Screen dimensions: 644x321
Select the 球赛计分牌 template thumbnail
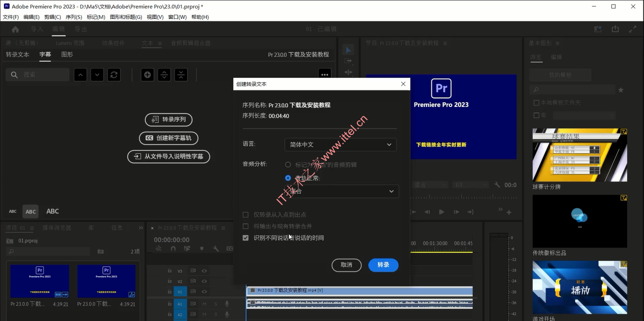(x=580, y=155)
